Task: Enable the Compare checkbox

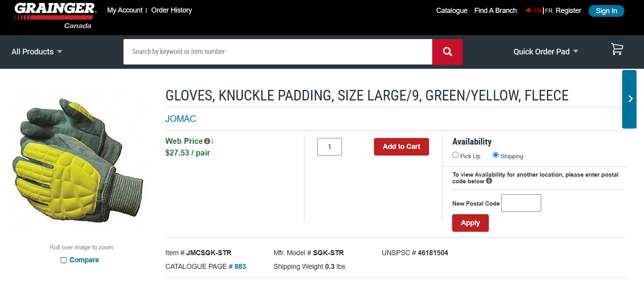Action: click(63, 260)
